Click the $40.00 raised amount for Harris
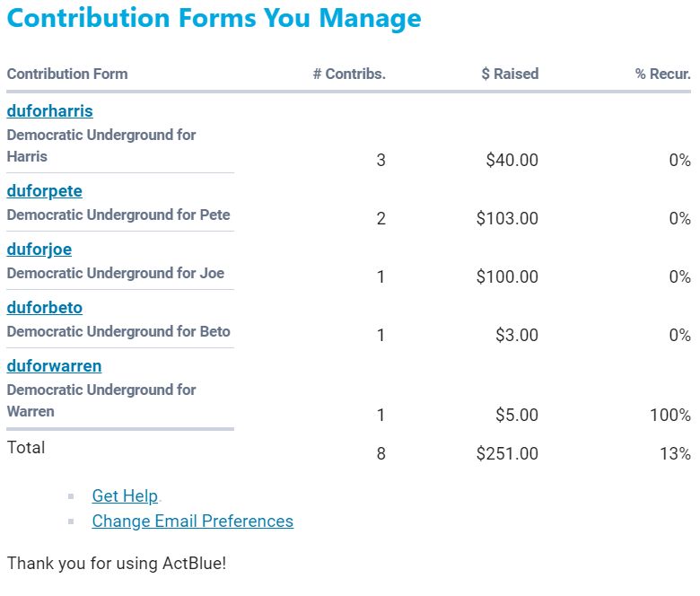Viewport: 700px width, 596px height. [x=512, y=161]
